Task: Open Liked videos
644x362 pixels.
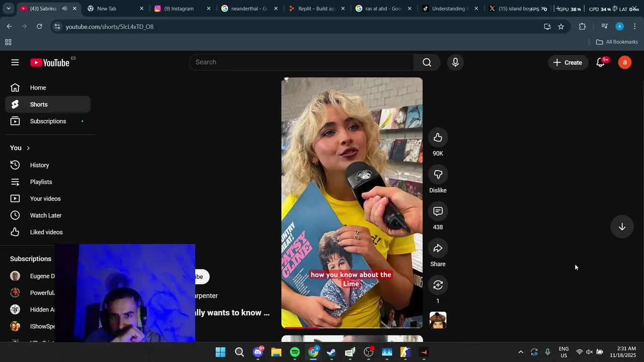Action: coord(48,232)
